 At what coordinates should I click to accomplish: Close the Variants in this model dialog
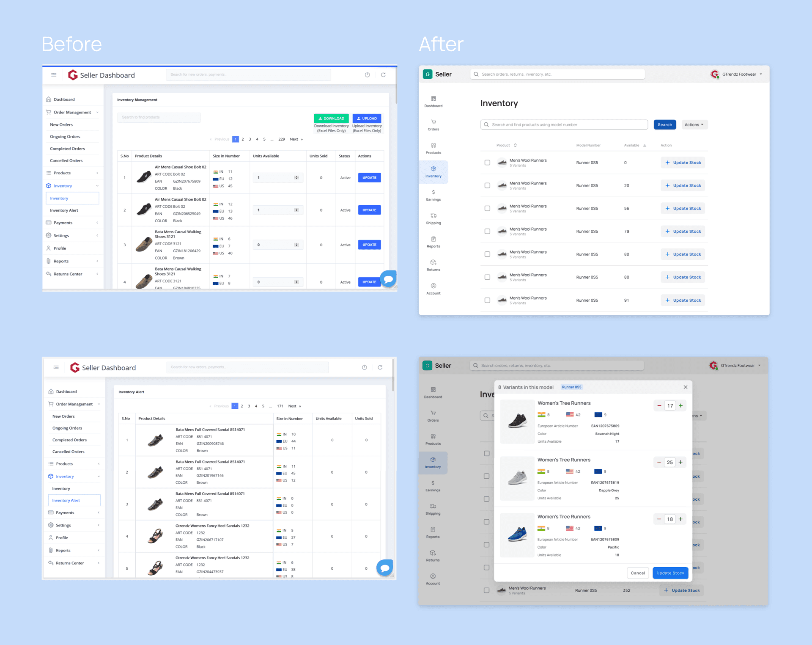tap(686, 387)
